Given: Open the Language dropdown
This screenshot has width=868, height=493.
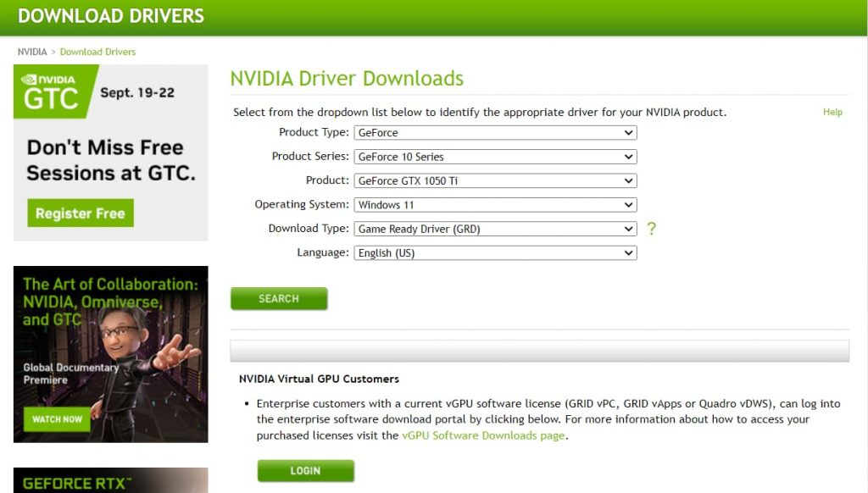Looking at the screenshot, I should 495,253.
